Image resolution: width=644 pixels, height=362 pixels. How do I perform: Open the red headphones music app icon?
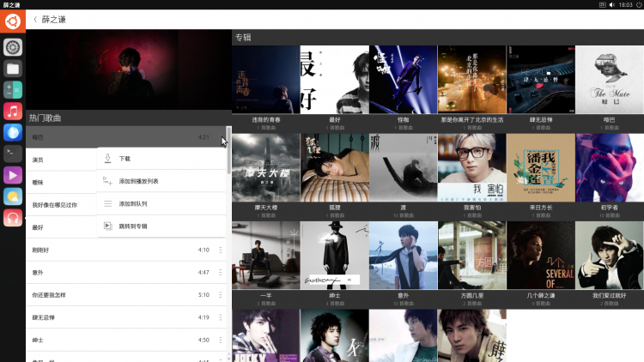pyautogui.click(x=13, y=218)
